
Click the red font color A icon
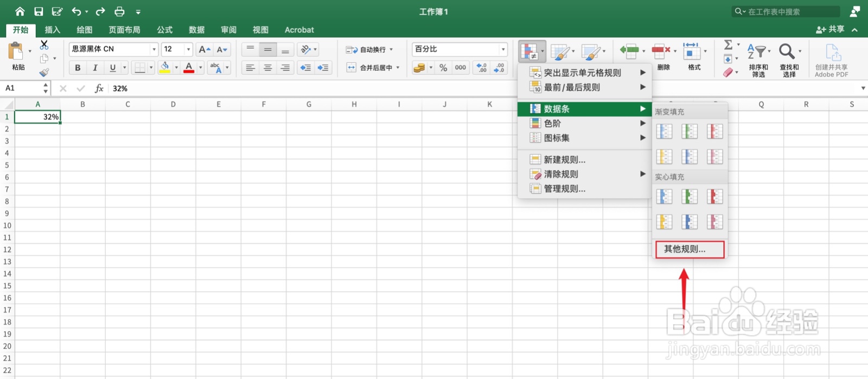189,67
